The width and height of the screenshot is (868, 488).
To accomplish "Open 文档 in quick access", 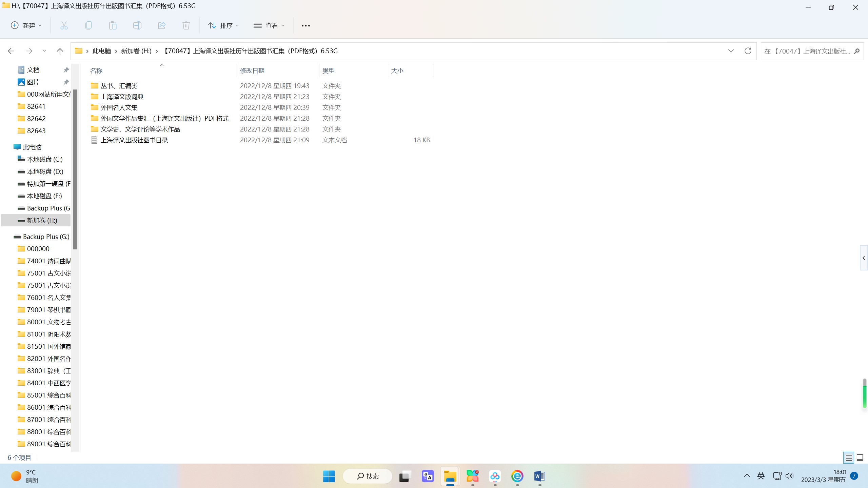I will pyautogui.click(x=33, y=70).
